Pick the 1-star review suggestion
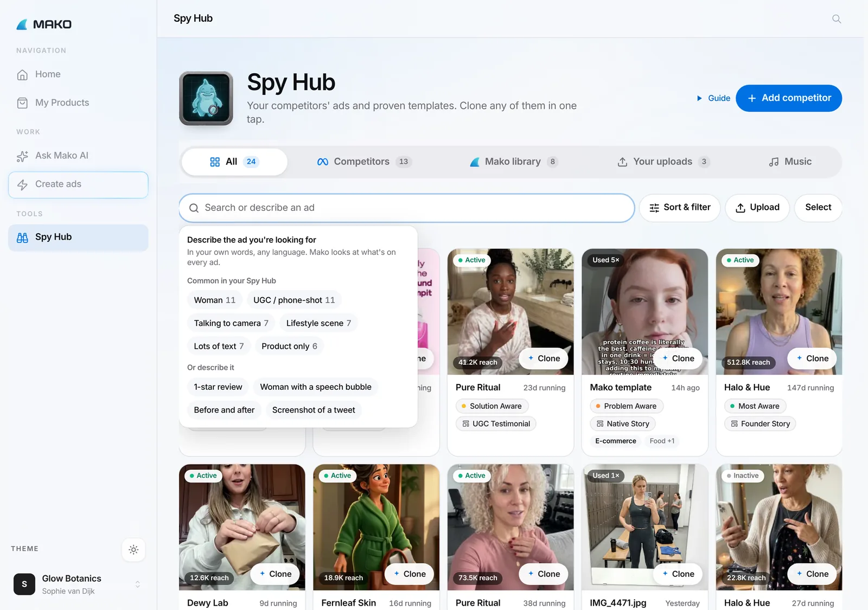This screenshot has height=610, width=868. [218, 387]
